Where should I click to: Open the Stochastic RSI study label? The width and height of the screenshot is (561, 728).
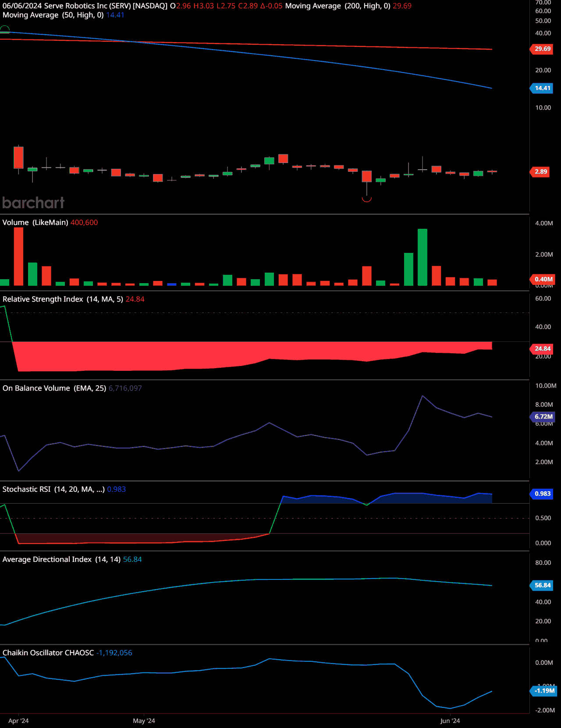click(53, 489)
